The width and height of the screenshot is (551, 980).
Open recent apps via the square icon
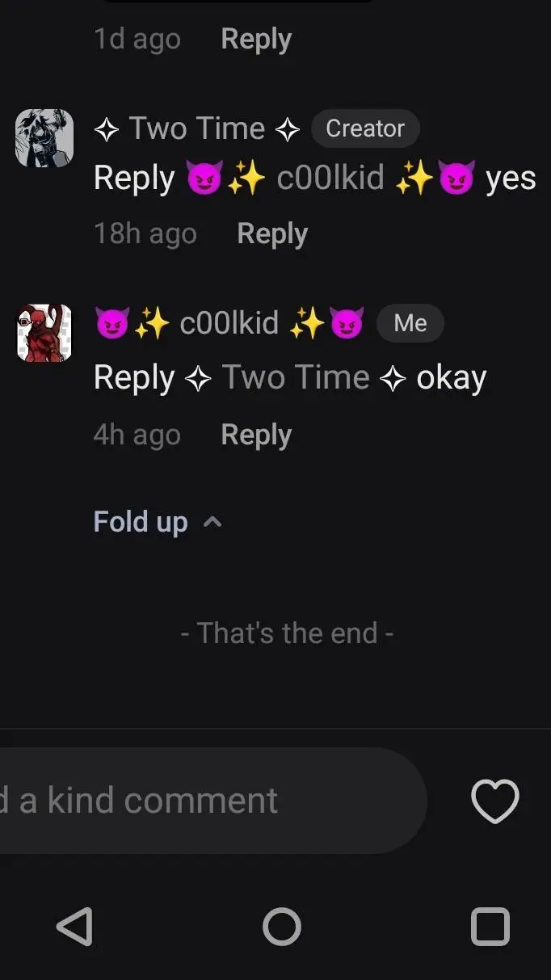[x=490, y=927]
